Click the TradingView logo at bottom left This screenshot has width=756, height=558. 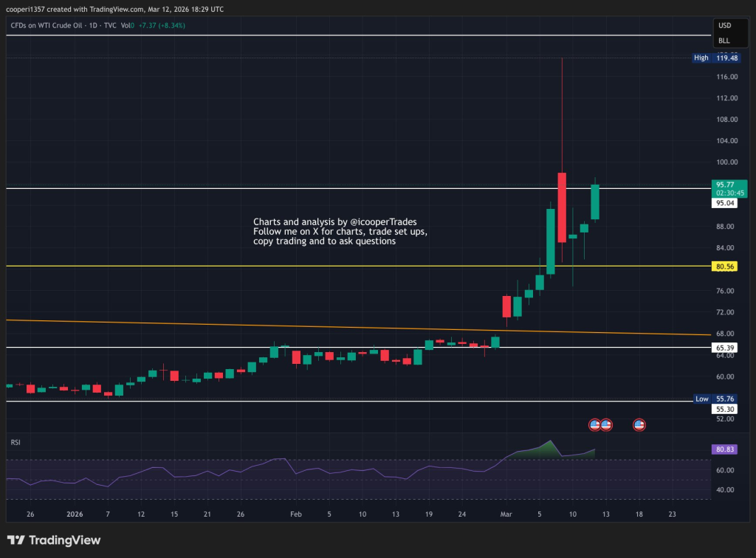(54, 540)
